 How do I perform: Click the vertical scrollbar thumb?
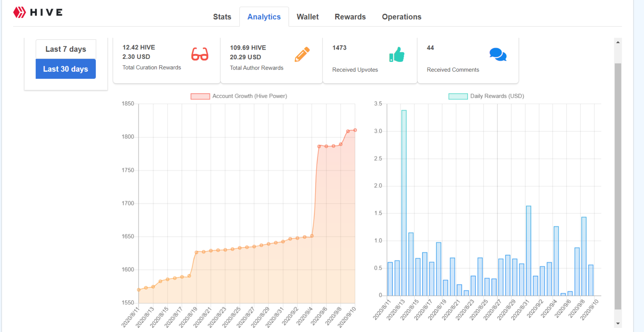pyautogui.click(x=618, y=186)
